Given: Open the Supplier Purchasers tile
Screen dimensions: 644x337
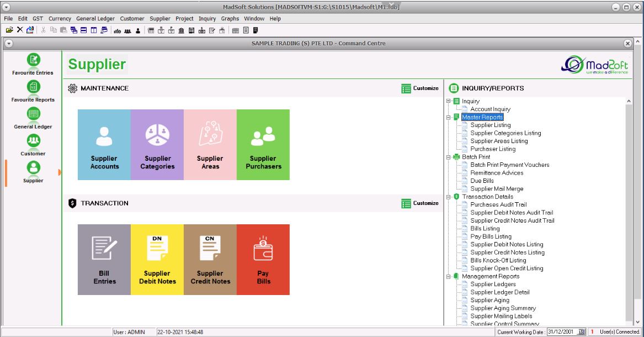Looking at the screenshot, I should coord(263,145).
